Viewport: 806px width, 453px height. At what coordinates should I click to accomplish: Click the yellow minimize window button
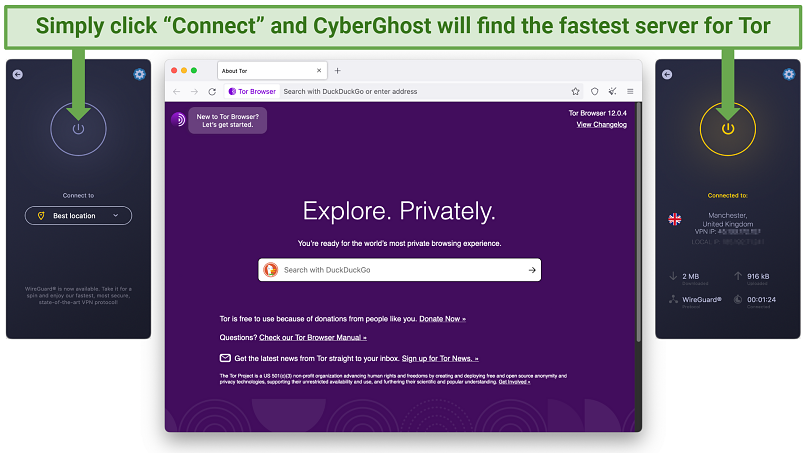[184, 70]
